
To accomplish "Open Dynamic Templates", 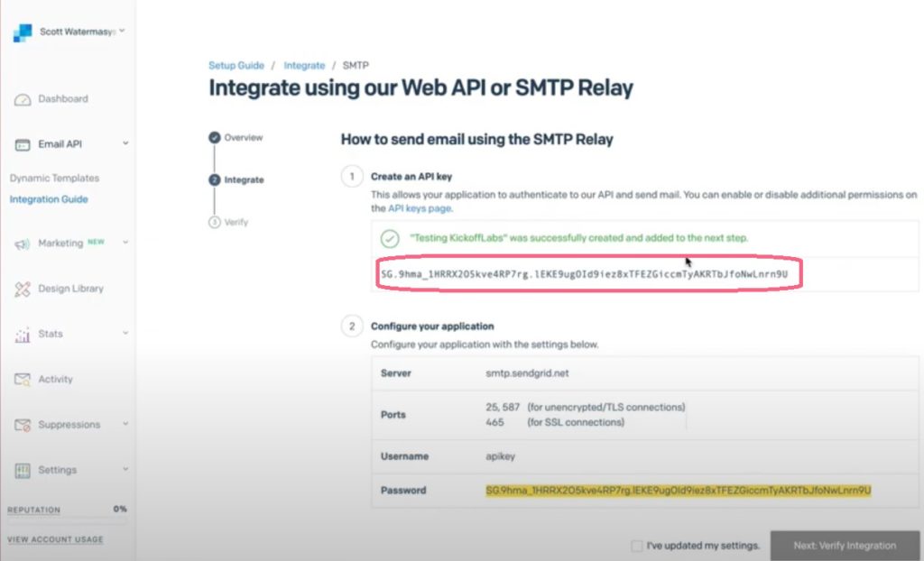I will [54, 178].
